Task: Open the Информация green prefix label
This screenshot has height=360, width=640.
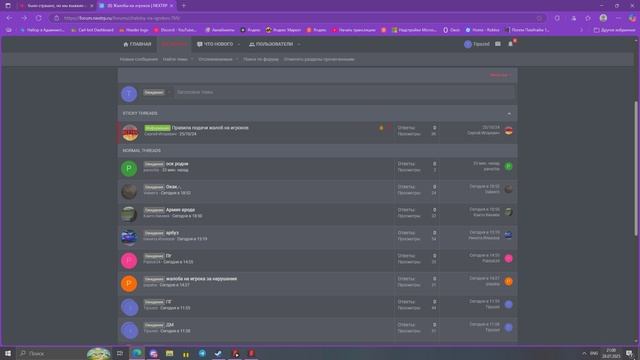Action: 157,128
